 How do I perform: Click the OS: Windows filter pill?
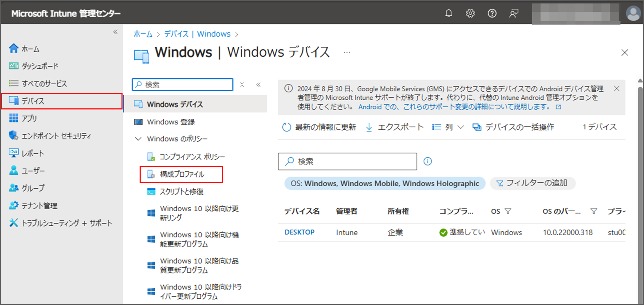(x=385, y=183)
